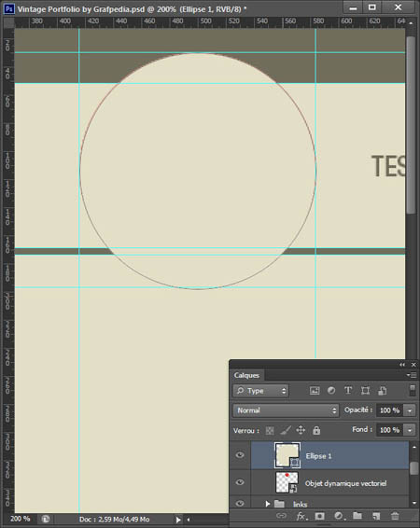Click the Opacité 100 % value field

390,410
